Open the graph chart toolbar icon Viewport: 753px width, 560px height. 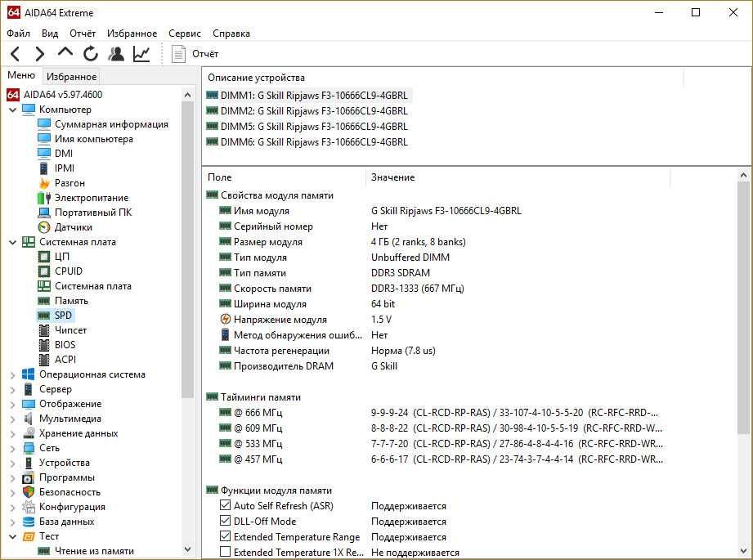(141, 54)
